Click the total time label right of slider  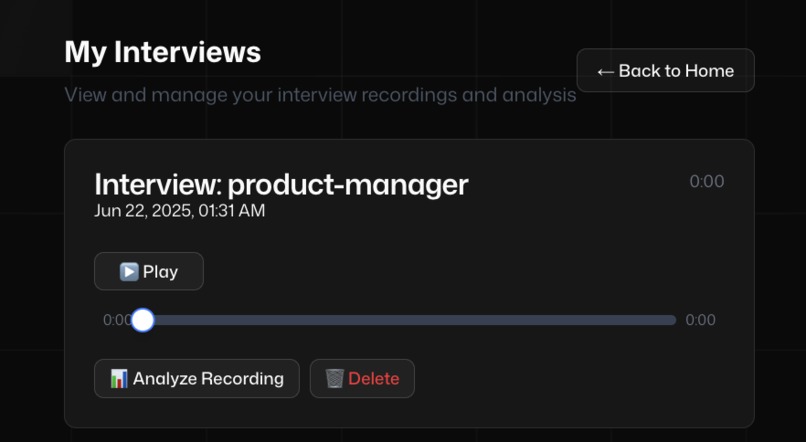coord(700,320)
